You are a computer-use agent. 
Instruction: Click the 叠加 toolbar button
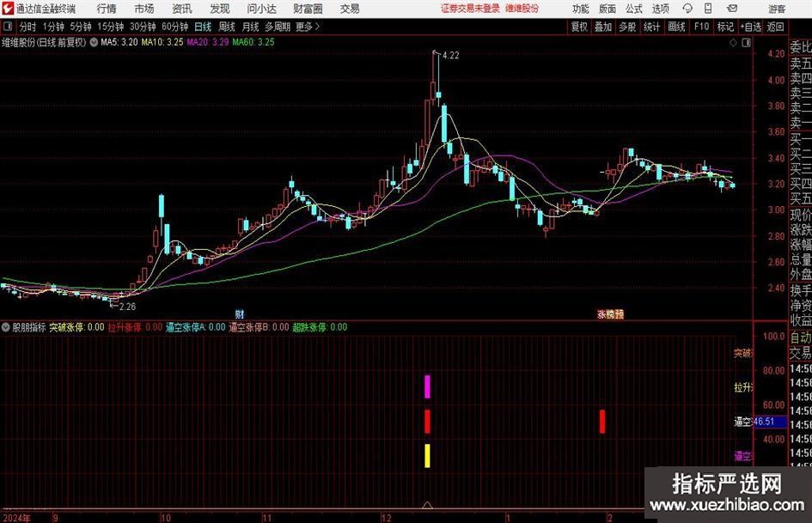(x=603, y=27)
